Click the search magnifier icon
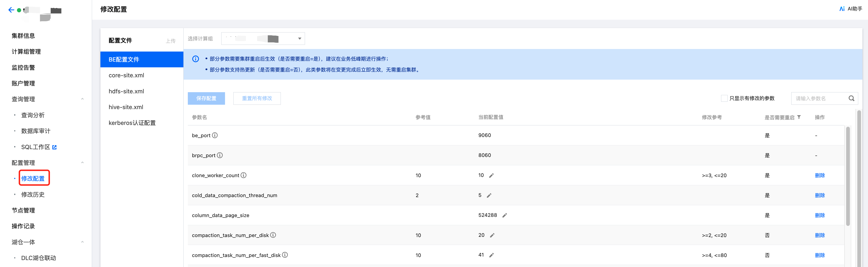868x267 pixels. click(x=851, y=98)
